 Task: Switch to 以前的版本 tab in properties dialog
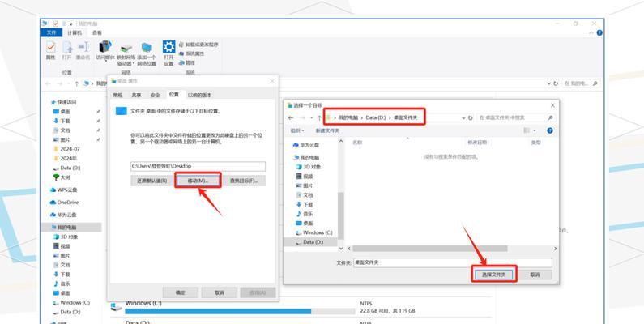199,95
